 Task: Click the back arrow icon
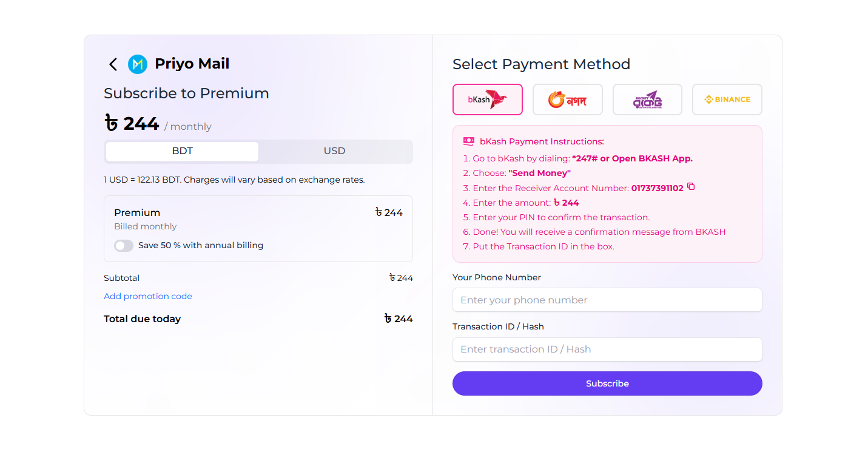point(113,64)
